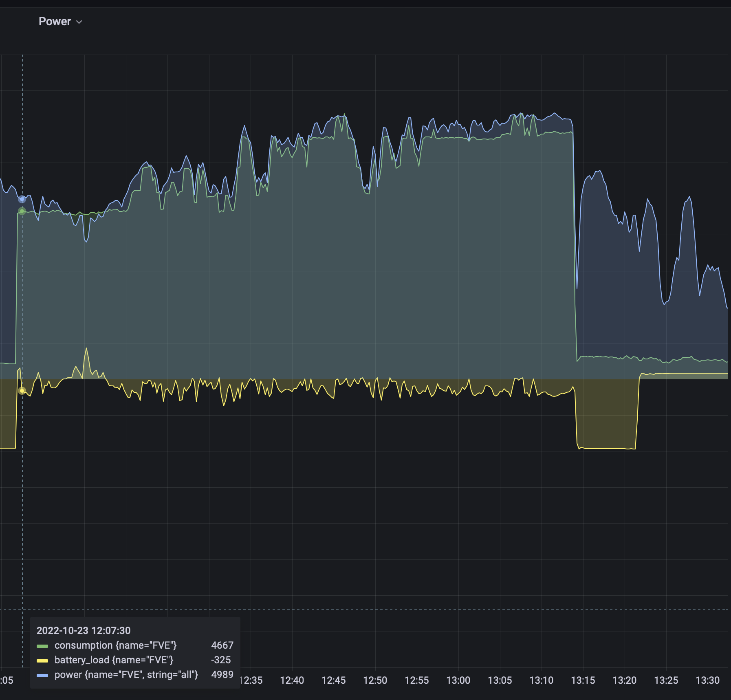Click the chevron next to Power title
Screen dimensions: 731x700
pyautogui.click(x=79, y=22)
